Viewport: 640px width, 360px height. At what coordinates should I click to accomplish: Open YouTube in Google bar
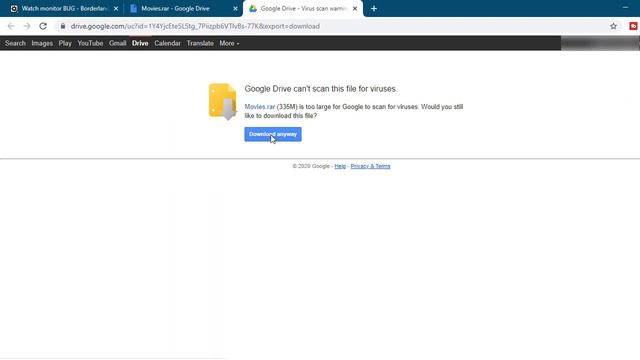pos(90,43)
